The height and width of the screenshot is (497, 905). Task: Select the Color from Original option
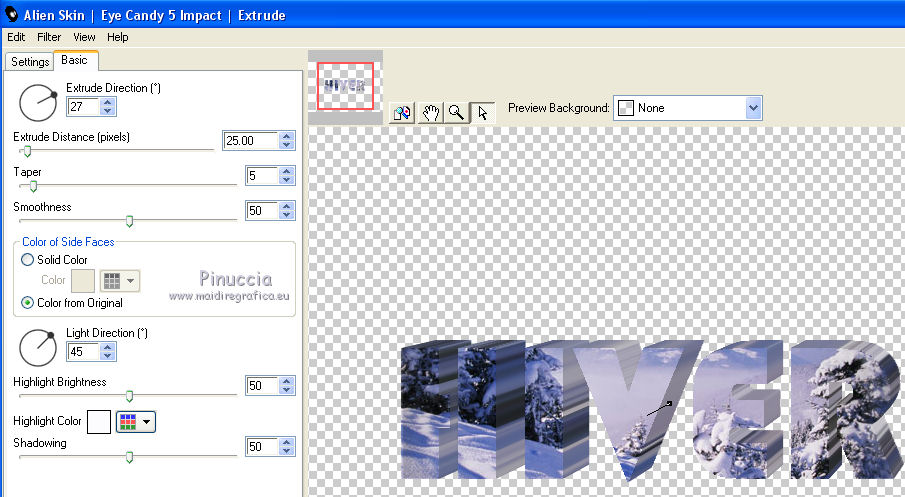[x=27, y=302]
